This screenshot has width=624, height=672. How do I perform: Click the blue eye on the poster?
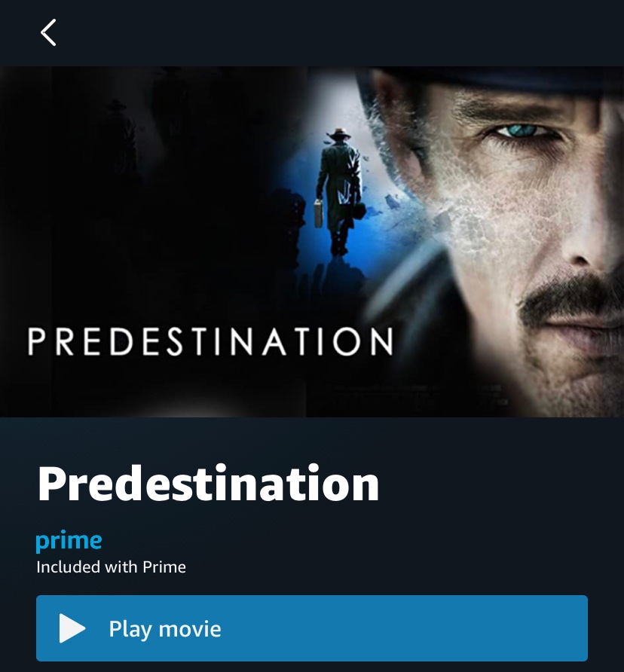coord(522,130)
